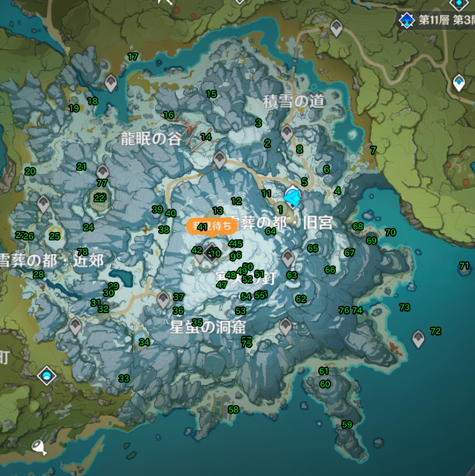Select the teleport waypoint below 龍眠の谷 label
Screen dimensions: 475x476
click(x=220, y=159)
